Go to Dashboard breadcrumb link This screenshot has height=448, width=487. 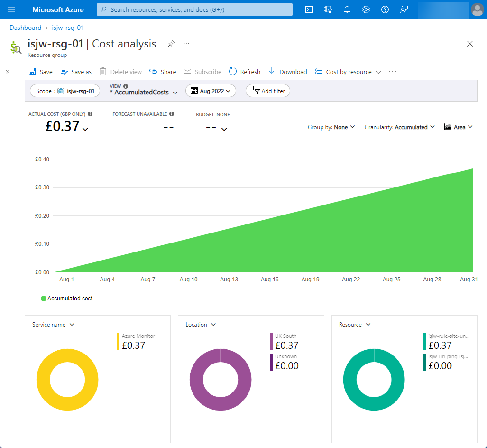pyautogui.click(x=26, y=28)
